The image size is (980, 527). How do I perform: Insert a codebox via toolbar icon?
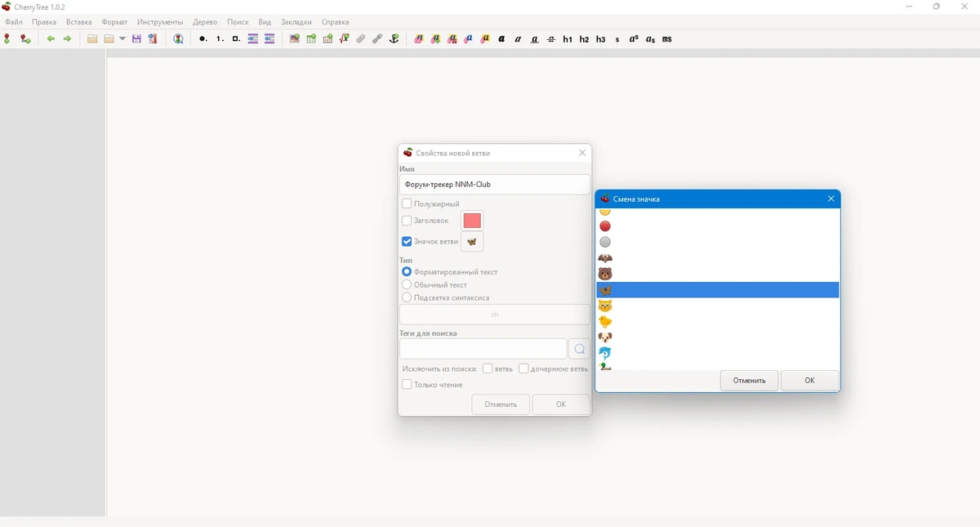click(x=327, y=39)
